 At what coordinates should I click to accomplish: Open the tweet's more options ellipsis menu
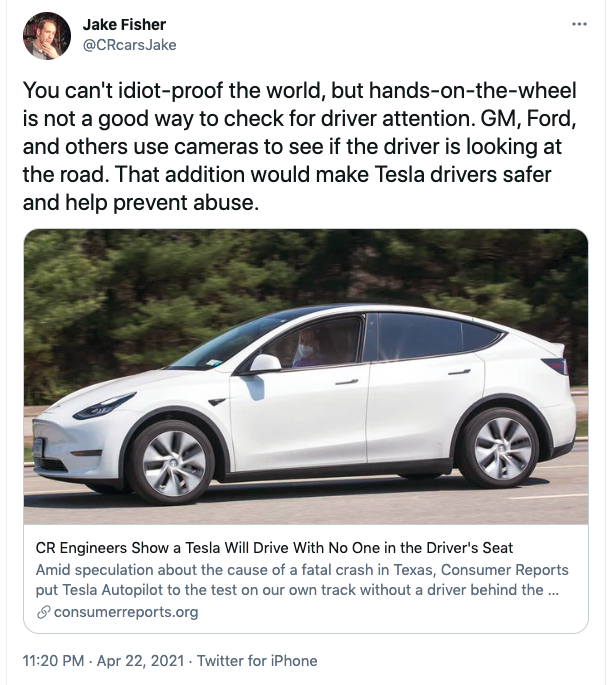click(579, 22)
